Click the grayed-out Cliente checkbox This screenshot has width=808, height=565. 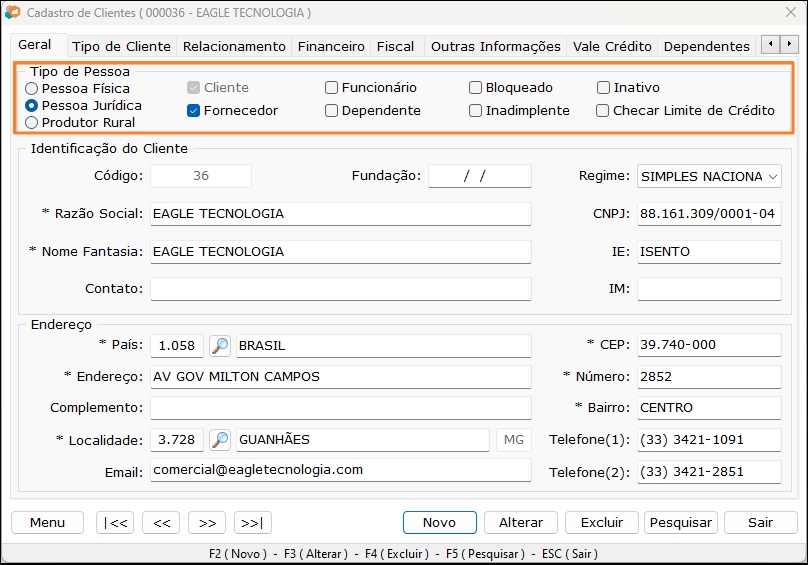click(193, 88)
